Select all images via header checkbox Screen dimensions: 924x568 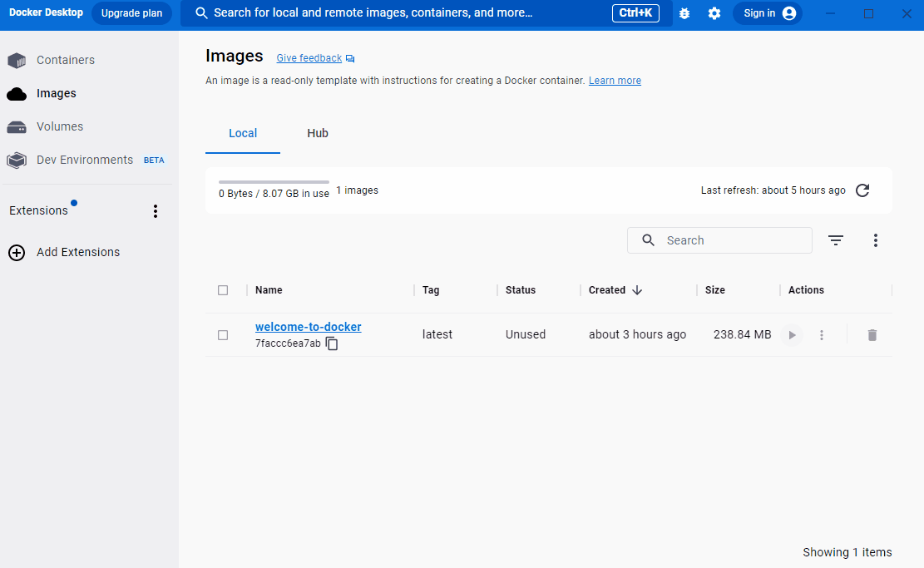coord(223,289)
